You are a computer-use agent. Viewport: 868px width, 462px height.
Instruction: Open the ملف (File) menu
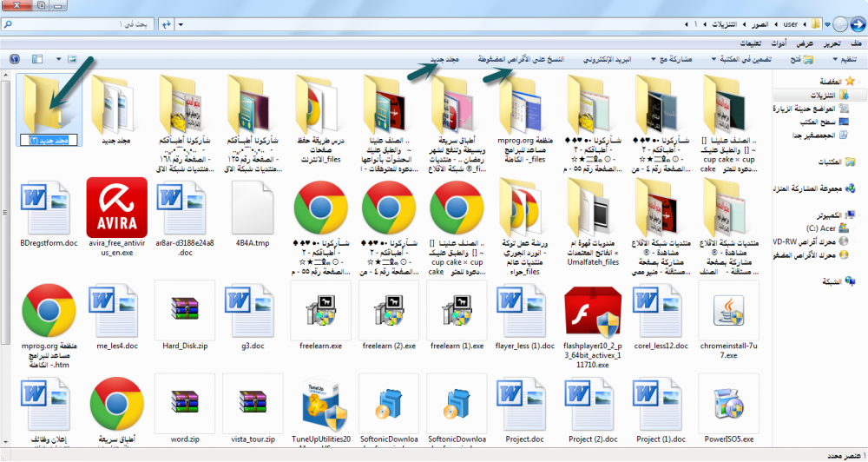tap(856, 43)
